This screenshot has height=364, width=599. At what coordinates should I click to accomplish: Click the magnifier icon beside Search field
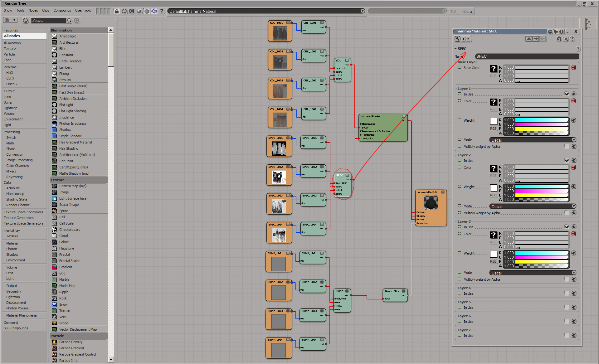[69, 21]
